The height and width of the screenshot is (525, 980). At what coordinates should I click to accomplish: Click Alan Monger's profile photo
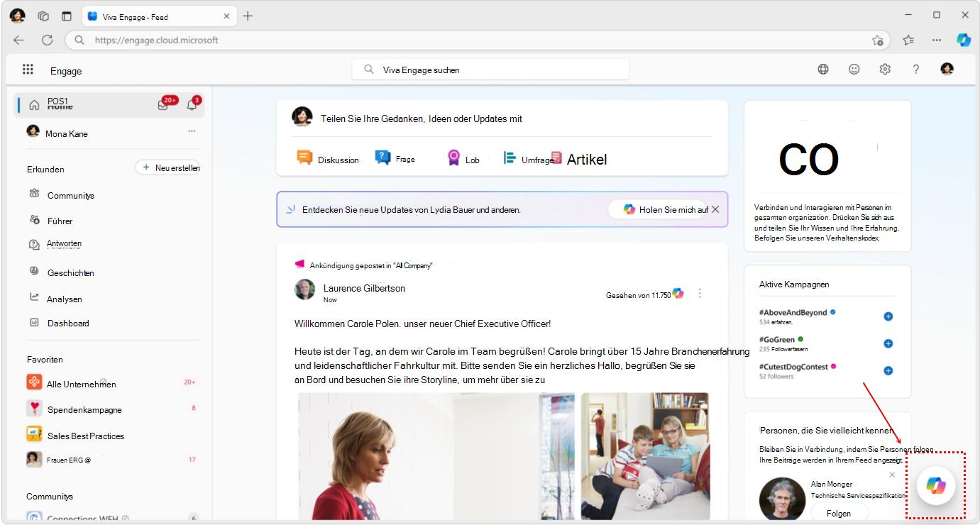782,499
